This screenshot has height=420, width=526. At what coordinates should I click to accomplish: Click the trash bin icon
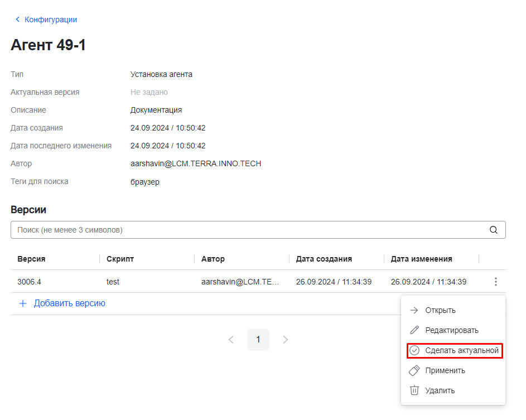click(414, 390)
